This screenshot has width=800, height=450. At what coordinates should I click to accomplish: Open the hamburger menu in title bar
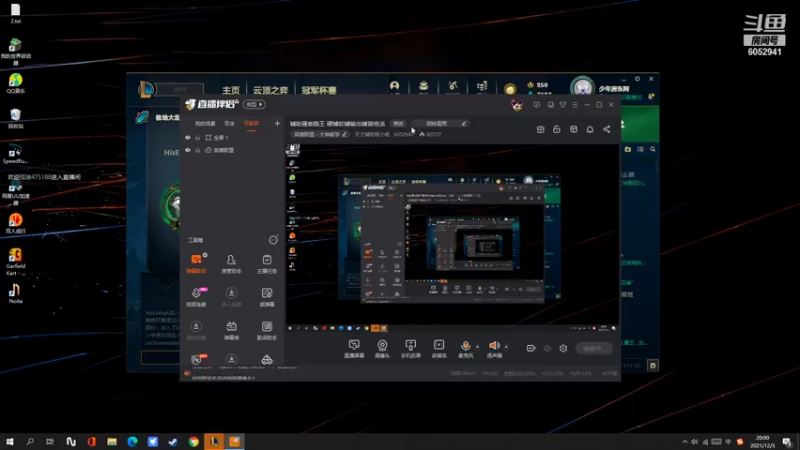point(575,105)
